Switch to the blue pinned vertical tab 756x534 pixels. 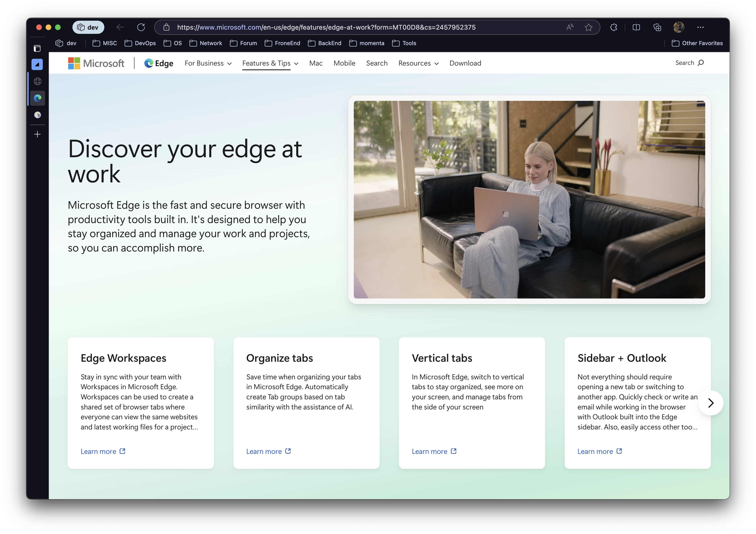click(x=37, y=65)
